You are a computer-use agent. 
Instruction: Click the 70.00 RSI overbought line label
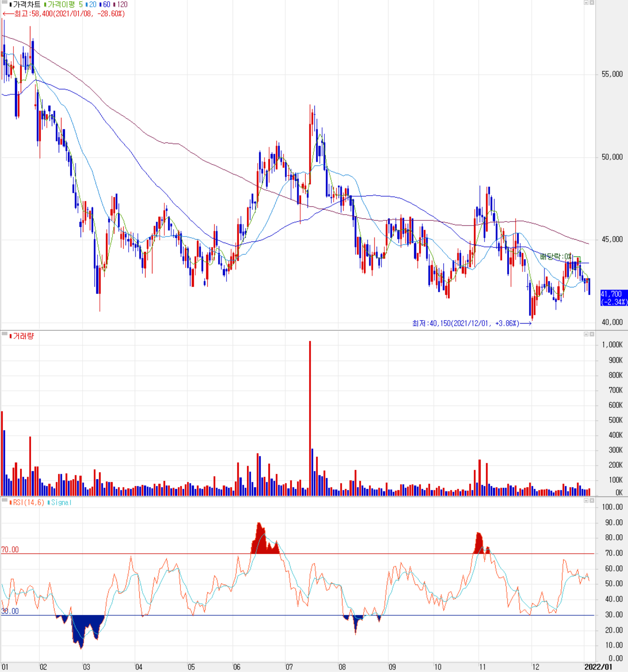[10, 550]
